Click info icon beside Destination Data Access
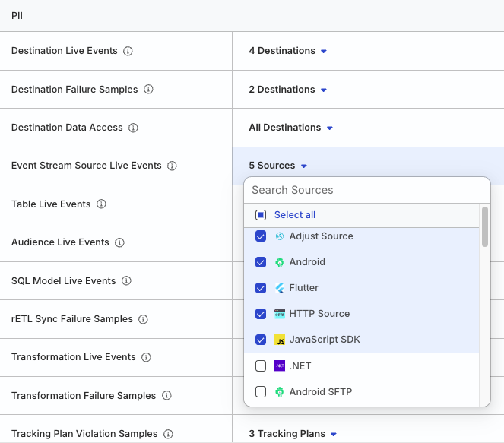 point(133,128)
